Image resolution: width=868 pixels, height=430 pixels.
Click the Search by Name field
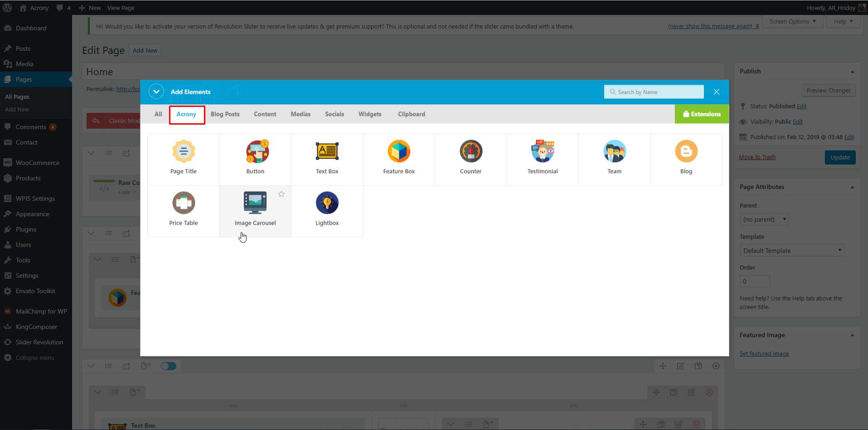point(654,92)
